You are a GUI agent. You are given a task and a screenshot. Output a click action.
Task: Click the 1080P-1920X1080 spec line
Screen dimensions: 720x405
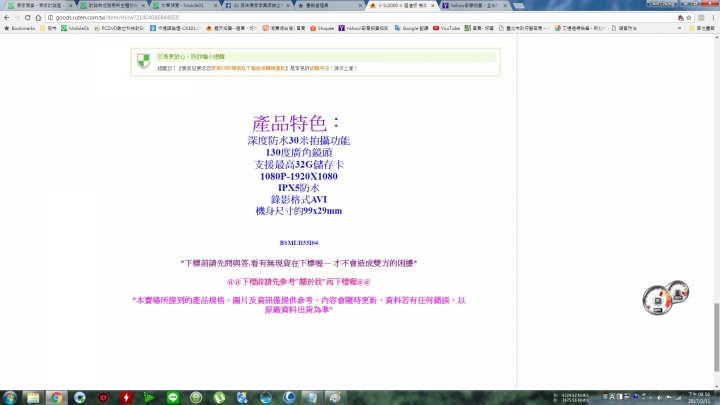[x=298, y=176]
